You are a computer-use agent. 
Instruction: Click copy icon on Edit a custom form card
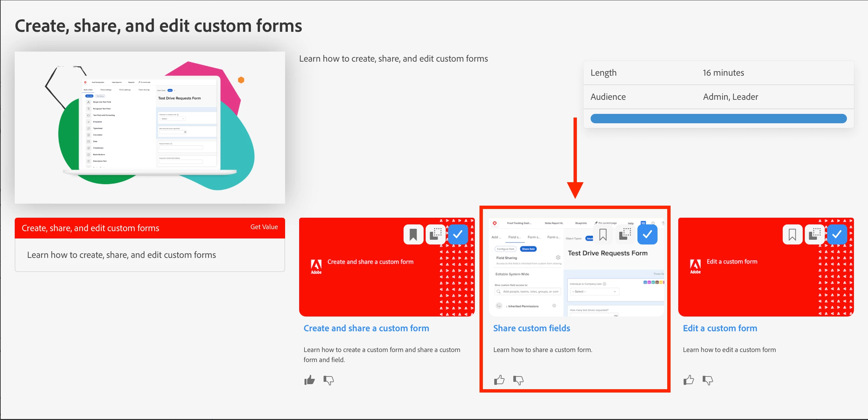pyautogui.click(x=814, y=234)
